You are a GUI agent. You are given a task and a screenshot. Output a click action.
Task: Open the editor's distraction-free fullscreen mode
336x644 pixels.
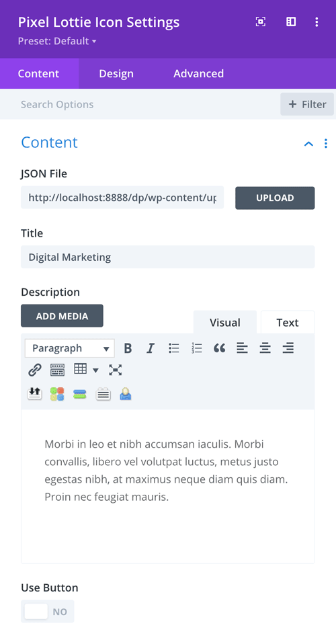[116, 370]
